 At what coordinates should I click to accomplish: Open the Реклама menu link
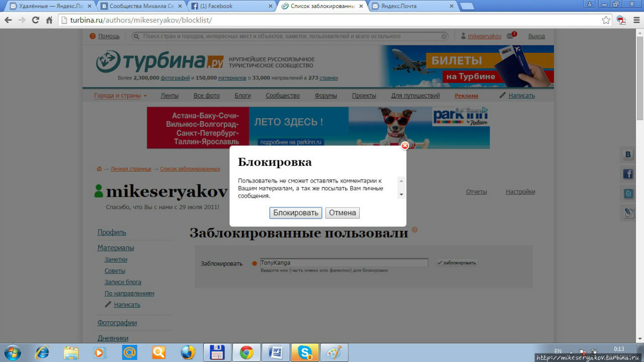(466, 96)
